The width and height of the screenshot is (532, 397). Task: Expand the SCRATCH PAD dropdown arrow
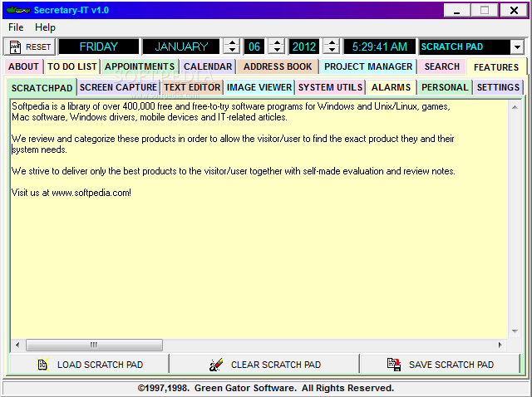tap(517, 47)
